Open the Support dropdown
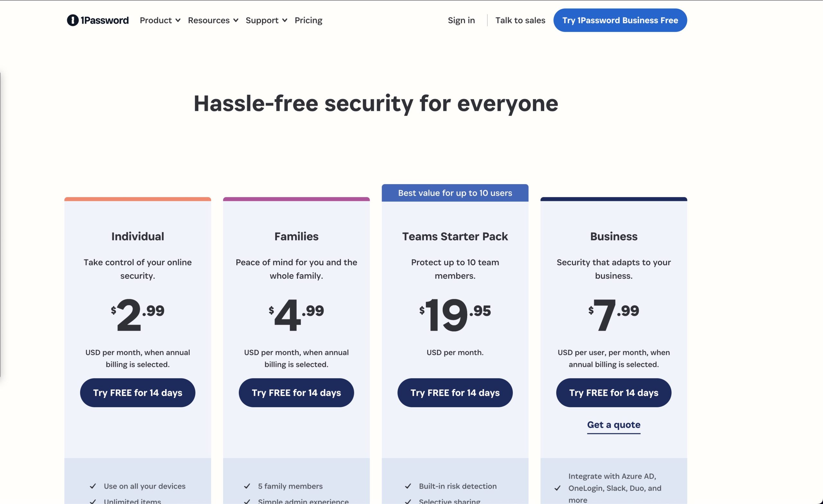823x504 pixels. 266,20
